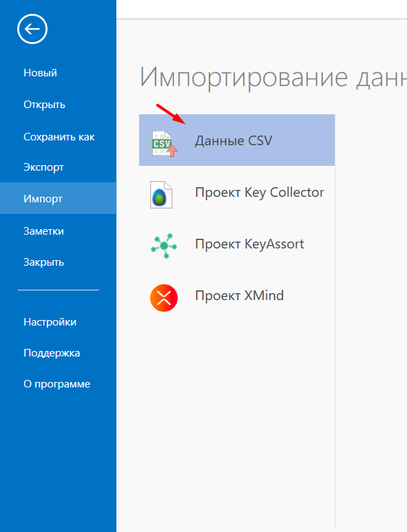Click the KeyAssort green network icon

[x=164, y=246]
